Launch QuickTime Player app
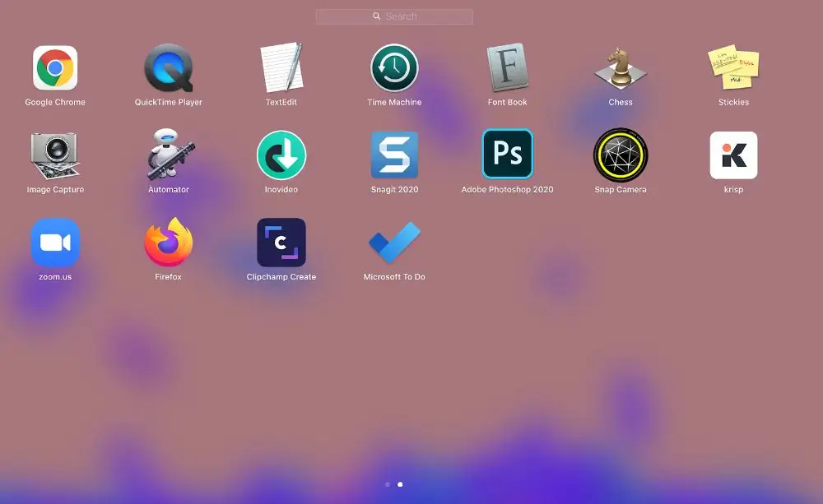This screenshot has width=823, height=504. click(169, 68)
